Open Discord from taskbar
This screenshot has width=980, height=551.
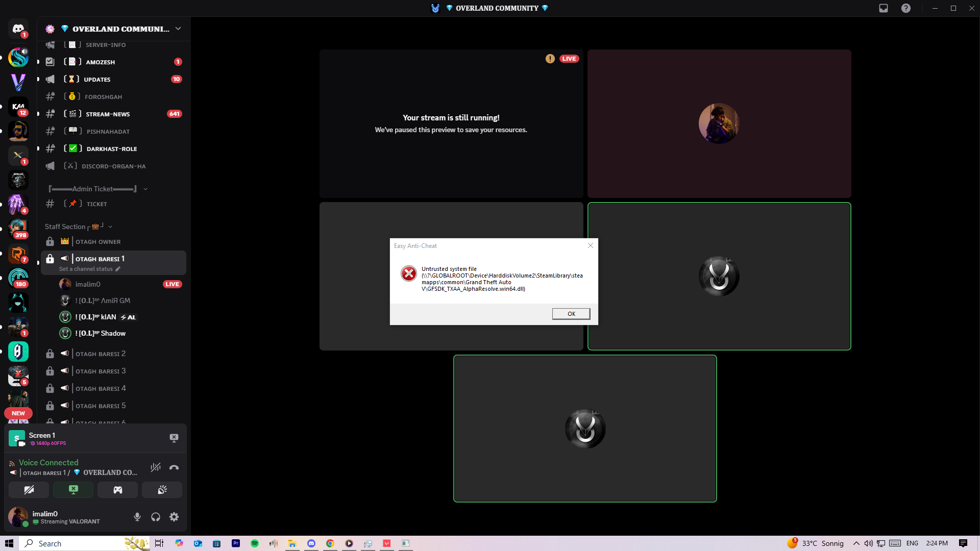coord(311,543)
